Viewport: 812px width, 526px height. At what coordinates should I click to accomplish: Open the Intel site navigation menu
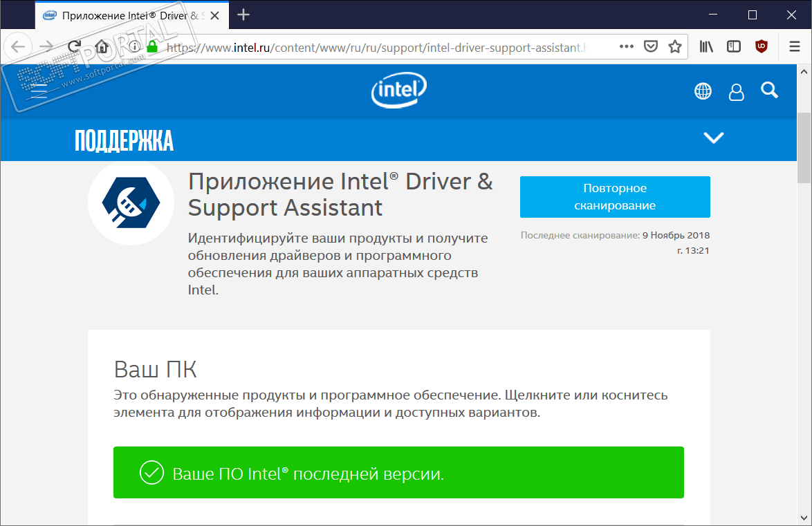pyautogui.click(x=38, y=91)
